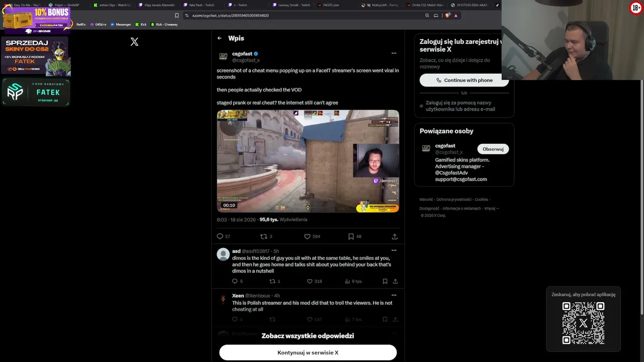This screenshot has width=644, height=362.
Task: Open the Informacje o reklamach footer link
Action: [462, 208]
